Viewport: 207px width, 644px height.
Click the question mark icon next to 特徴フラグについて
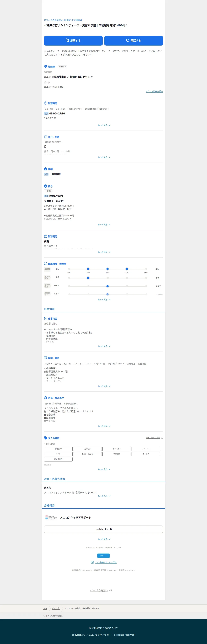[x=162, y=438]
